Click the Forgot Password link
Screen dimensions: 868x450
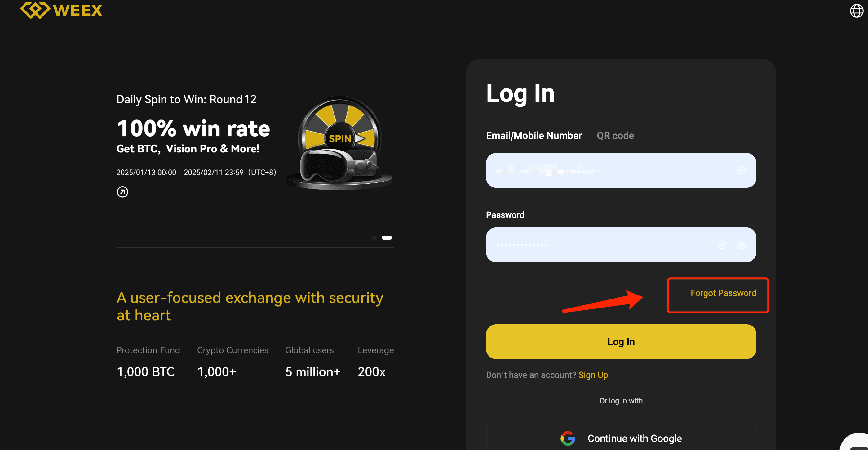[723, 293]
